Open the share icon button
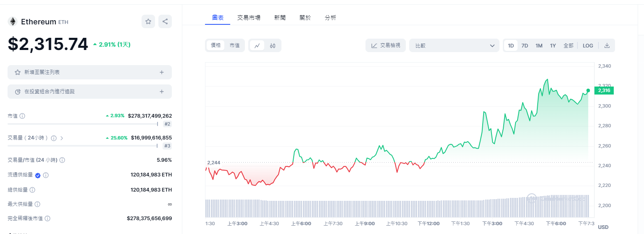Screen dimensions: 644x234 (165, 21)
